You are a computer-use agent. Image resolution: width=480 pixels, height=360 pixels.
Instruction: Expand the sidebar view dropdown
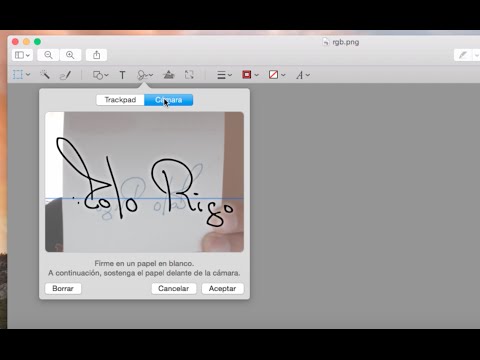pyautogui.click(x=22, y=55)
